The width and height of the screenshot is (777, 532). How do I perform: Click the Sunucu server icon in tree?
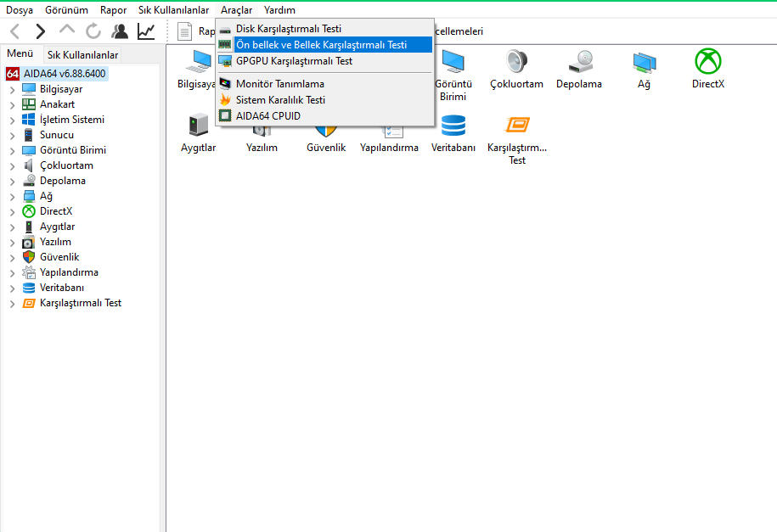coord(29,135)
